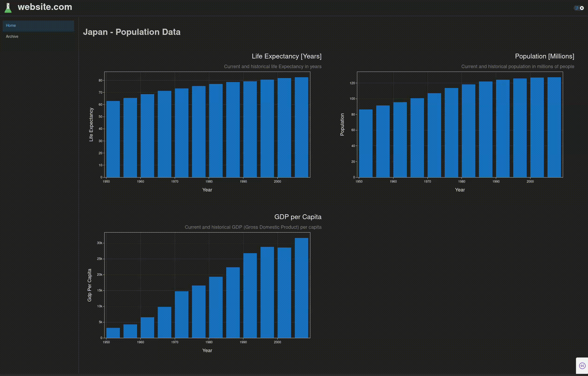
Task: Click the GDP per Capita chart title
Action: 298,217
